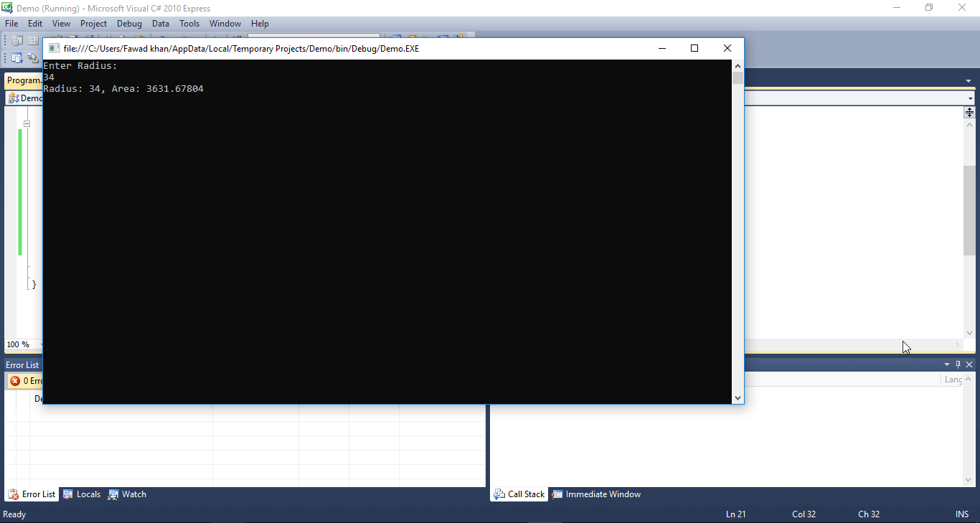Switch to the Error List tab

pyautogui.click(x=32, y=494)
